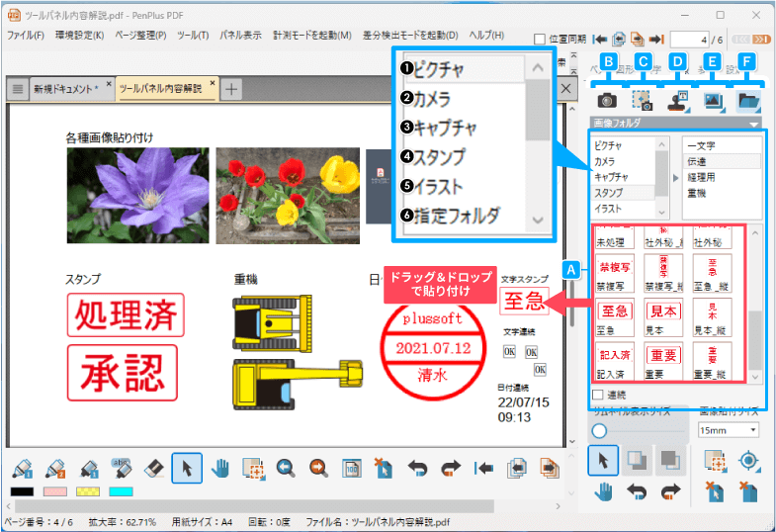Viewport: 776px width, 532px height.
Task: Click the camera icon in the image panel
Action: pos(607,100)
